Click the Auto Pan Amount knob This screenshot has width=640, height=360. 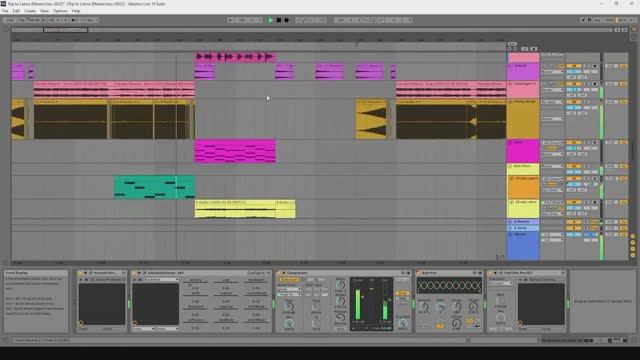point(424,307)
